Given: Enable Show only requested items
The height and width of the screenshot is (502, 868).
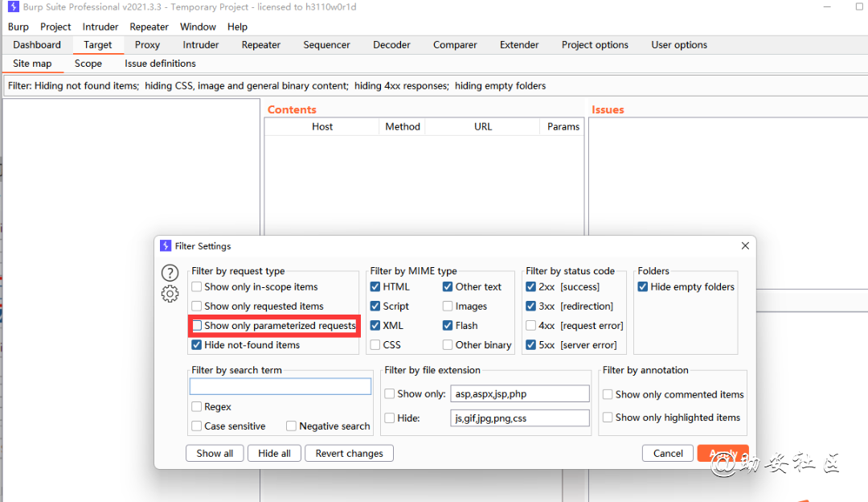Looking at the screenshot, I should [x=197, y=306].
